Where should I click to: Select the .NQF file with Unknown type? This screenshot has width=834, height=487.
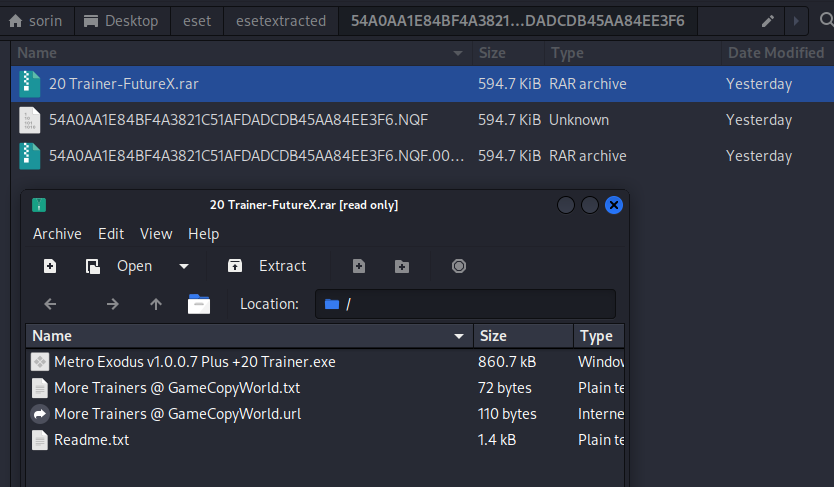click(x=422, y=120)
